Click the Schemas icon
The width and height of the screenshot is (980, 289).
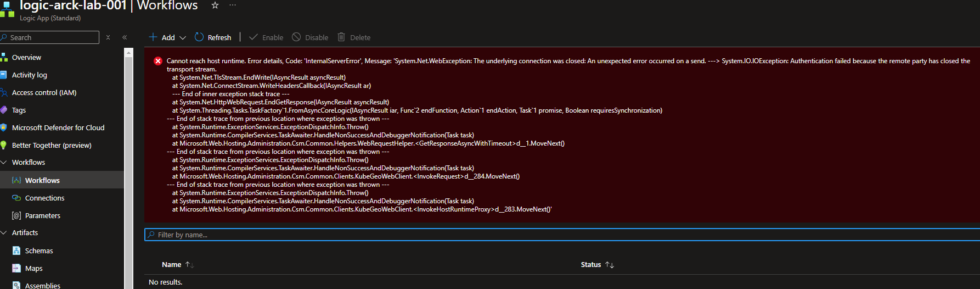click(16, 251)
